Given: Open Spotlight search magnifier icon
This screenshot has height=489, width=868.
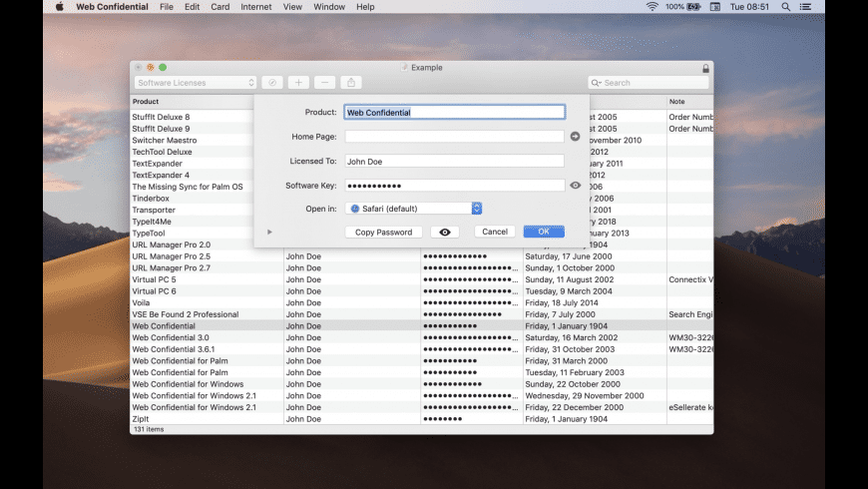Looking at the screenshot, I should 785,7.
